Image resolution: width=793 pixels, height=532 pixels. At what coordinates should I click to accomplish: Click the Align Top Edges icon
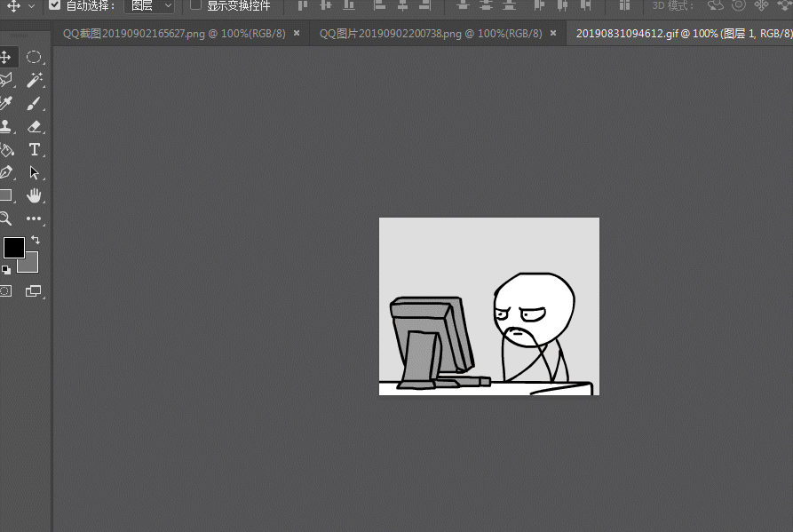303,5
